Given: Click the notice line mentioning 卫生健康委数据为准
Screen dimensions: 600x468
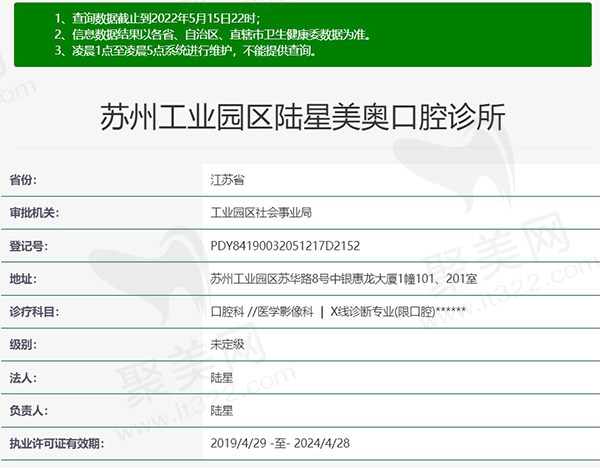Looking at the screenshot, I should click(x=212, y=34).
